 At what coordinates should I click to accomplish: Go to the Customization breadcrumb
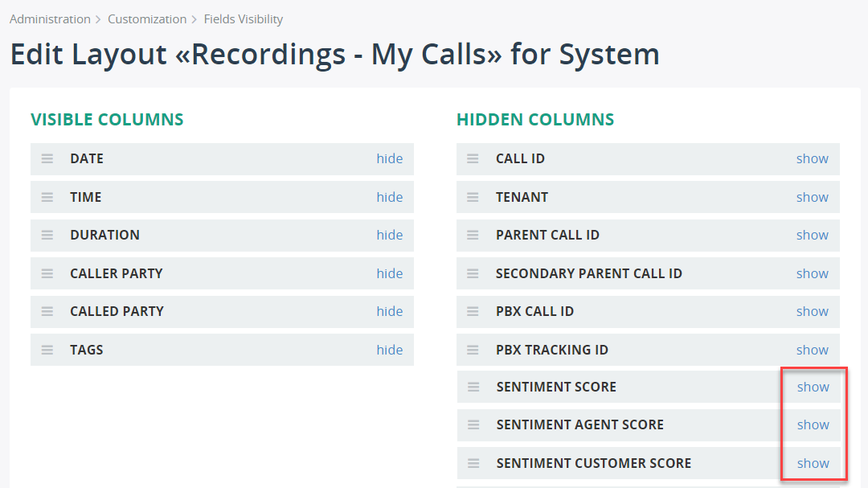pyautogui.click(x=147, y=18)
